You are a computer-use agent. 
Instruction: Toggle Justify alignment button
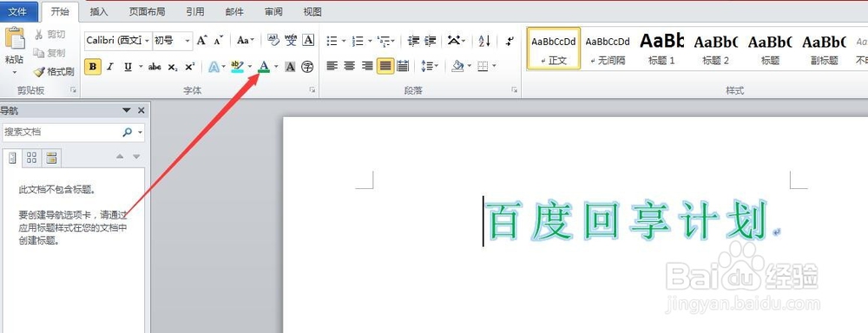(x=385, y=67)
